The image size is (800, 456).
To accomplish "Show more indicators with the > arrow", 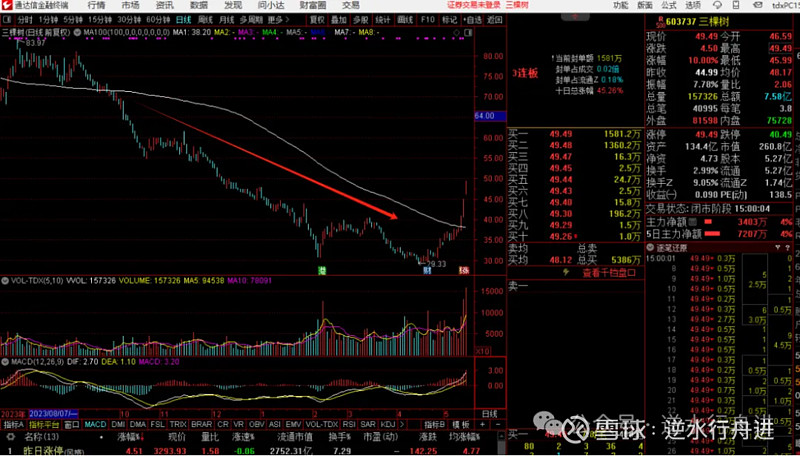I will click(x=403, y=424).
